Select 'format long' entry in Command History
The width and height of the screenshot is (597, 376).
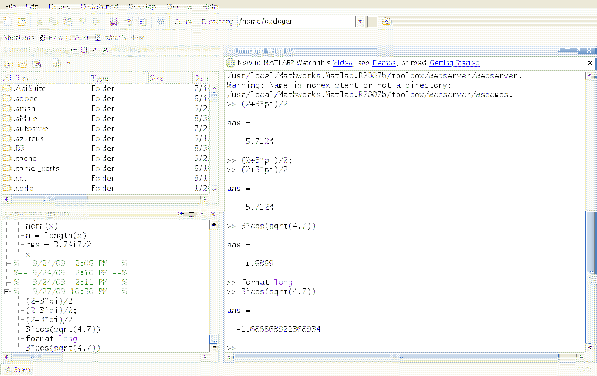[x=52, y=339]
